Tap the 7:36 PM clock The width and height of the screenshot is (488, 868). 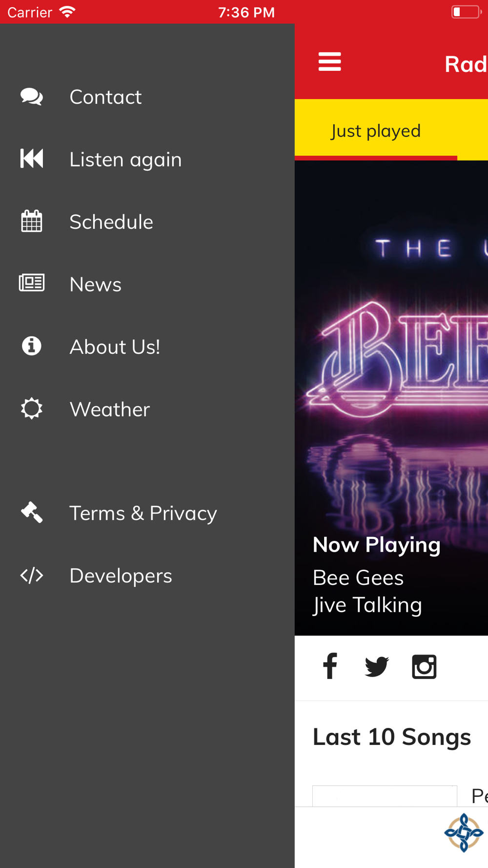click(x=246, y=12)
